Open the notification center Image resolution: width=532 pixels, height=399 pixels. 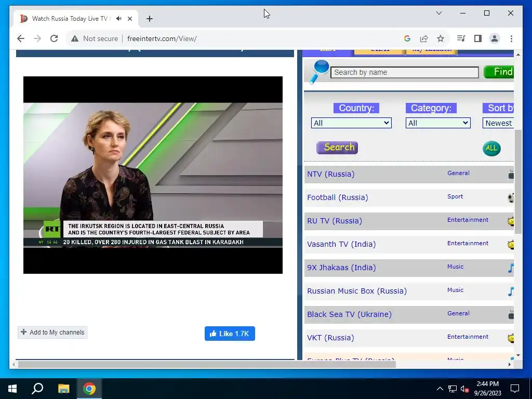(x=515, y=389)
